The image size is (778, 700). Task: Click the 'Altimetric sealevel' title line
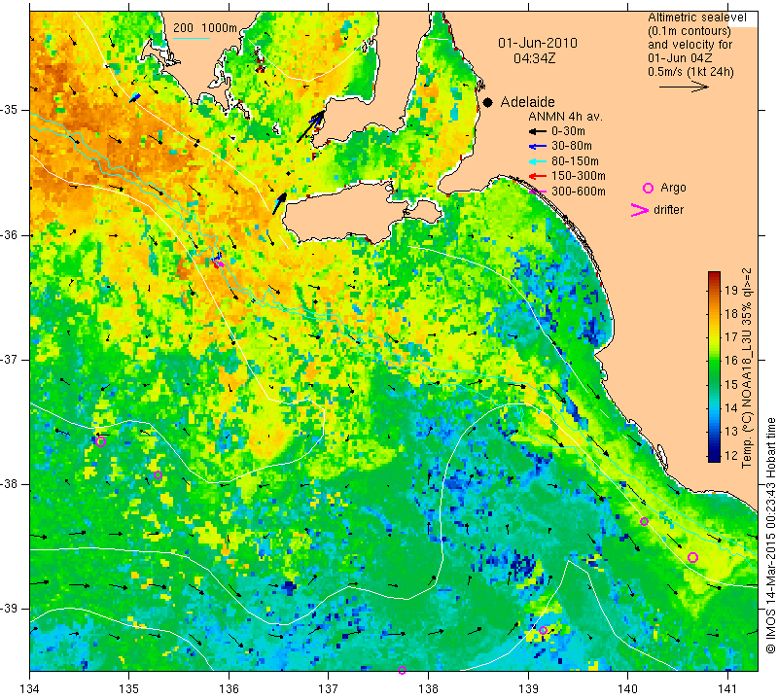pos(696,17)
